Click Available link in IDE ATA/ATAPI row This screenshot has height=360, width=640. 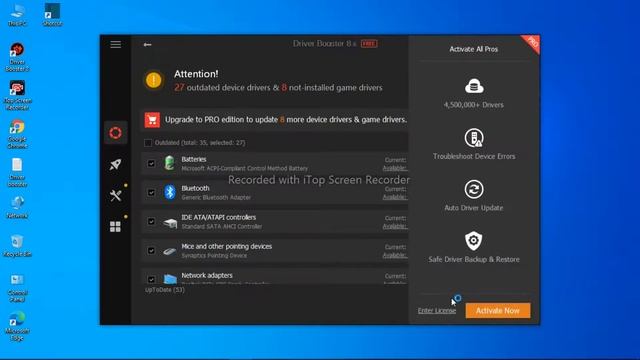click(x=395, y=226)
